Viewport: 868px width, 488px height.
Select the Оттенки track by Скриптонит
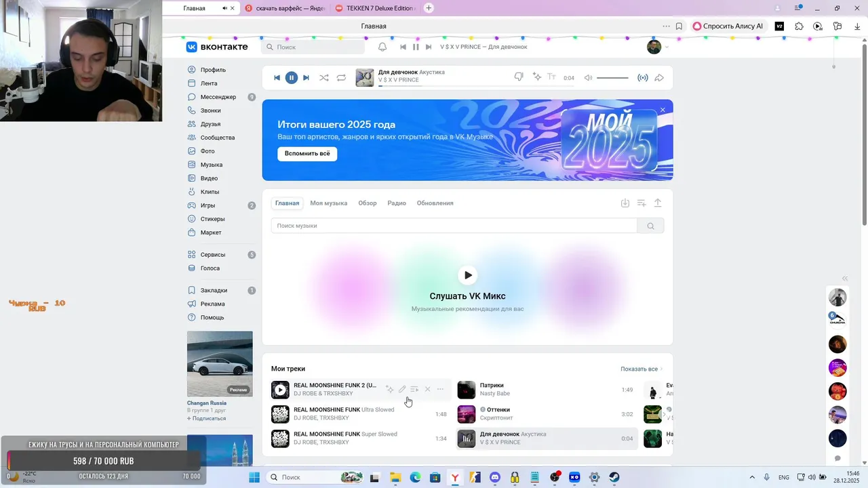(x=547, y=414)
